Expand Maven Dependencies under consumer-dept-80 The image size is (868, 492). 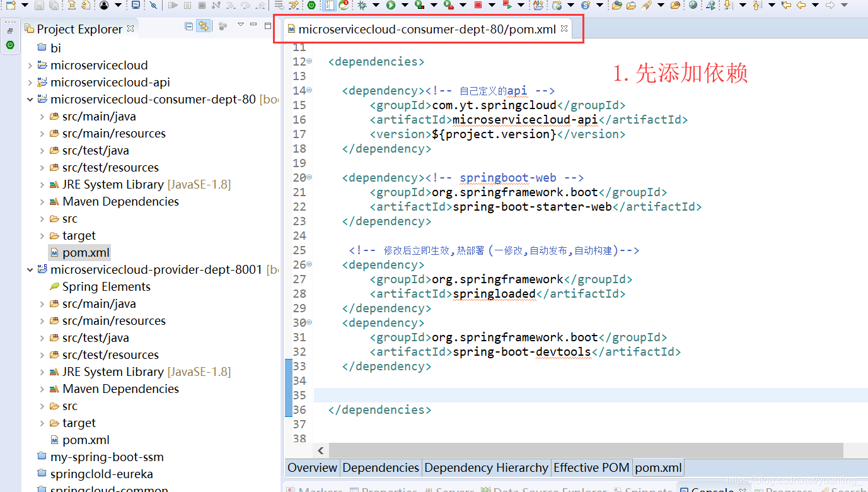tap(42, 201)
